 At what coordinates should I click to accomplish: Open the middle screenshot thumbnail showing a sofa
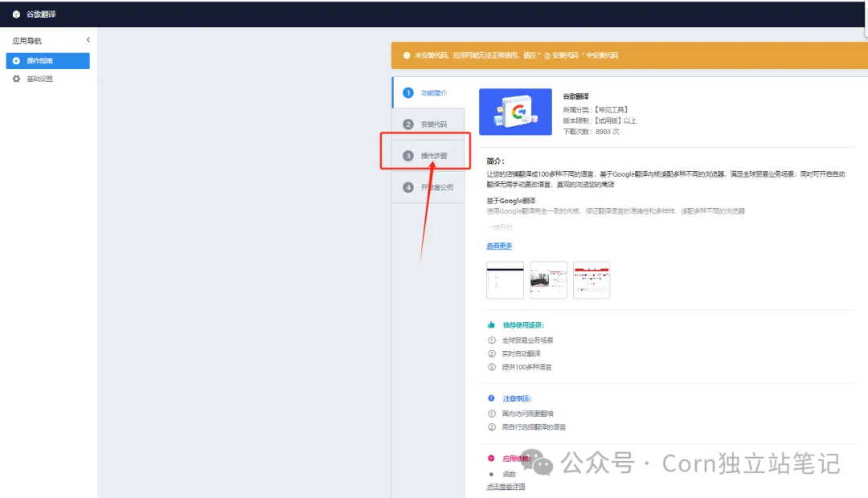(x=549, y=280)
